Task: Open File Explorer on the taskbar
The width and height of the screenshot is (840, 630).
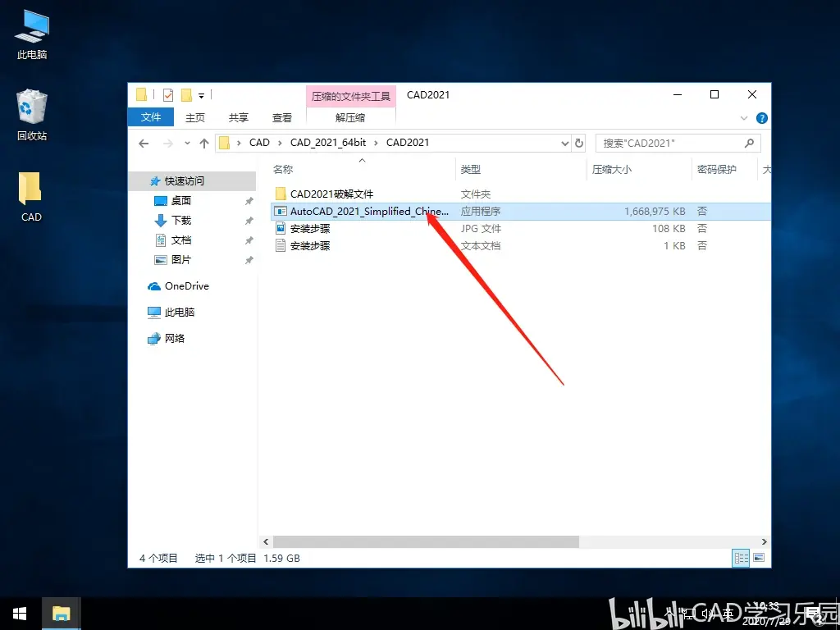Action: [x=62, y=614]
